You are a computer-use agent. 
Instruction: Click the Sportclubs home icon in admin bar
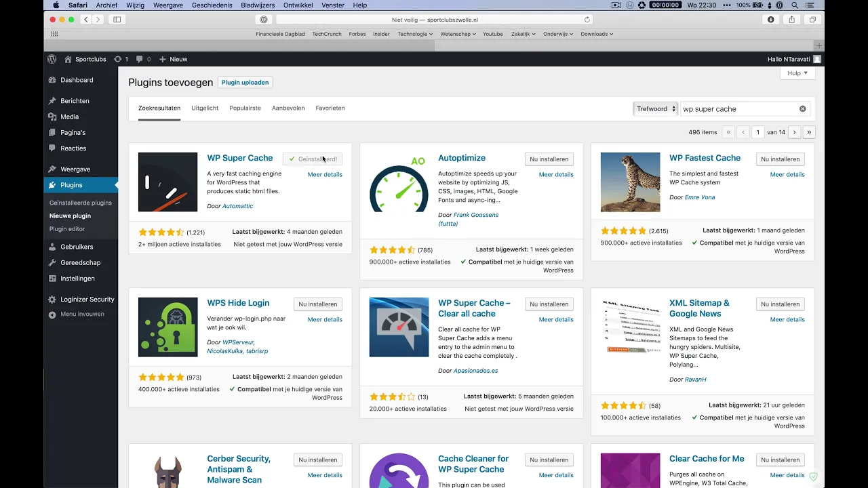click(x=68, y=59)
